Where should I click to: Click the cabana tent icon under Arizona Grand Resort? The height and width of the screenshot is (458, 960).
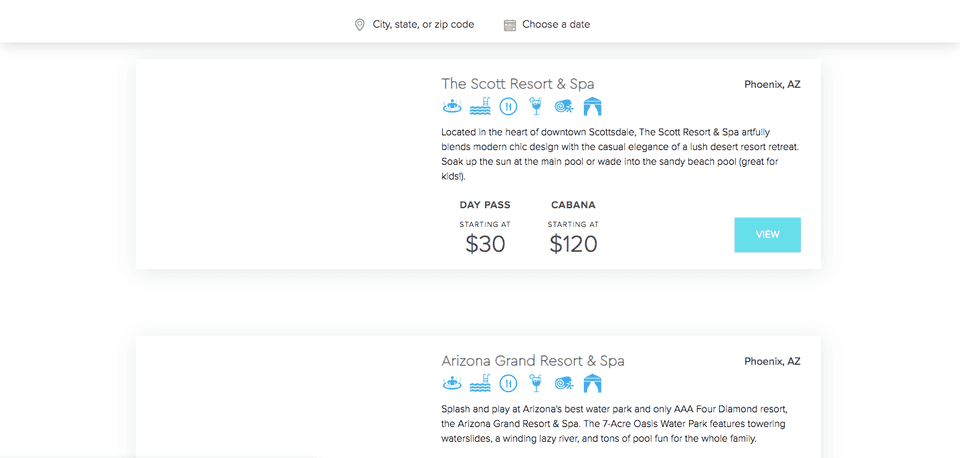pos(593,383)
